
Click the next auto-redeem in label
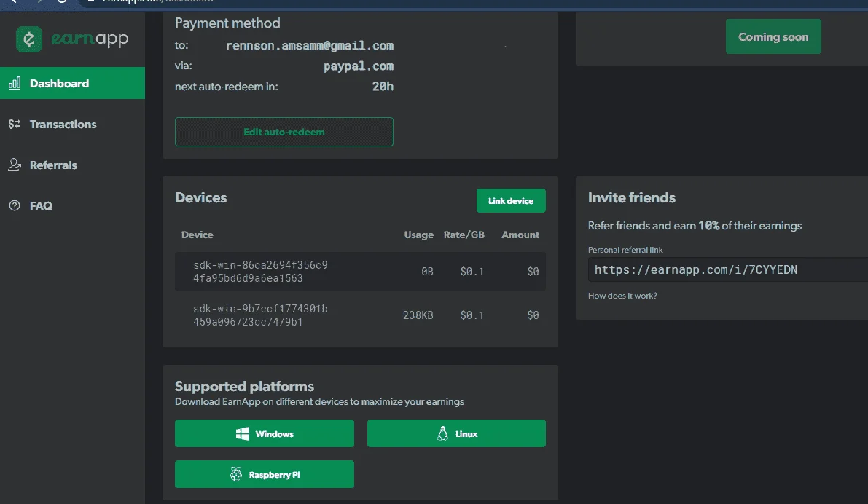coord(227,86)
